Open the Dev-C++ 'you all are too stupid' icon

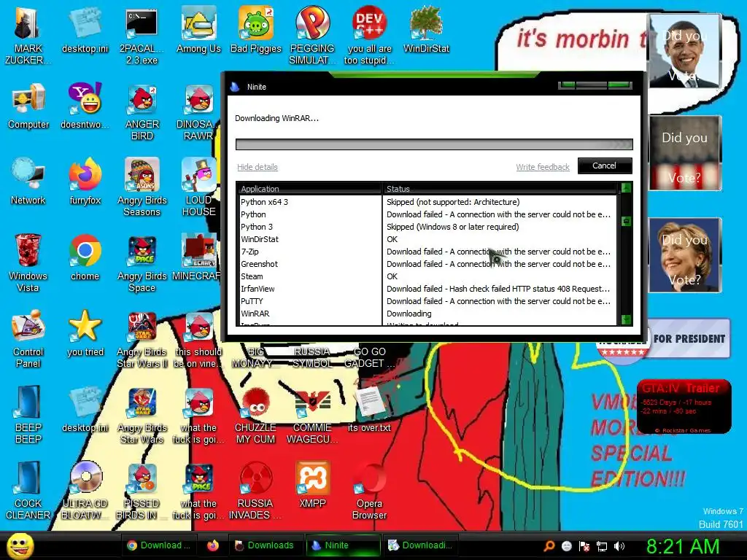click(x=369, y=36)
